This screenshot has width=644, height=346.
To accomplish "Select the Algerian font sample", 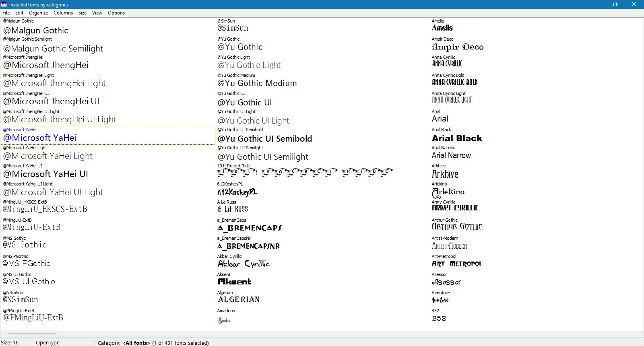I will pyautogui.click(x=239, y=300).
